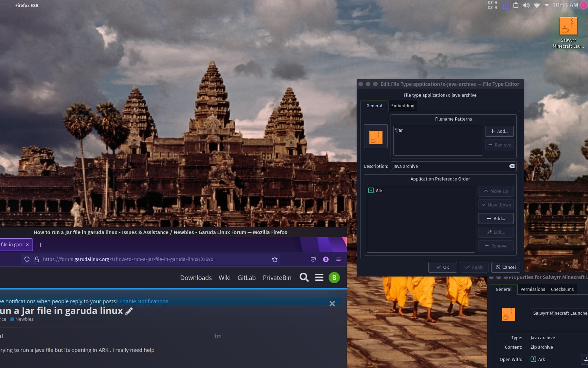Image resolution: width=588 pixels, height=368 pixels.
Task: Switch to the General tab in File Type Editor
Action: coord(374,105)
